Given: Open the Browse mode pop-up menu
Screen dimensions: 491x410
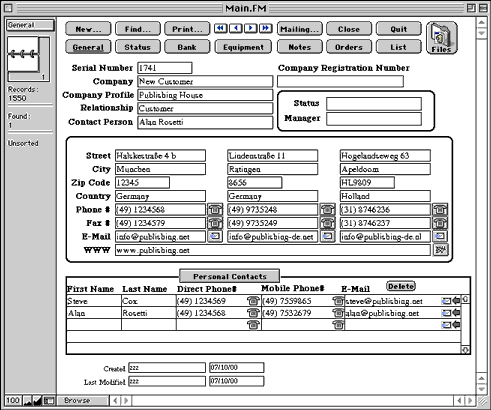Looking at the screenshot, I should (x=83, y=400).
